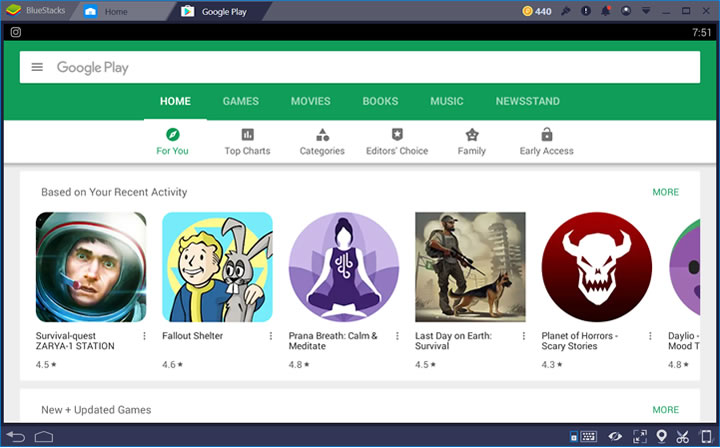
Task: Click the scissors screenshot icon
Action: (x=682, y=437)
